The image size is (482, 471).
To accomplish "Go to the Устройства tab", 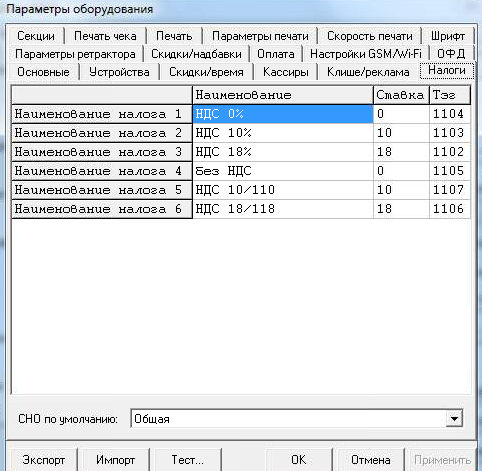I will (119, 72).
